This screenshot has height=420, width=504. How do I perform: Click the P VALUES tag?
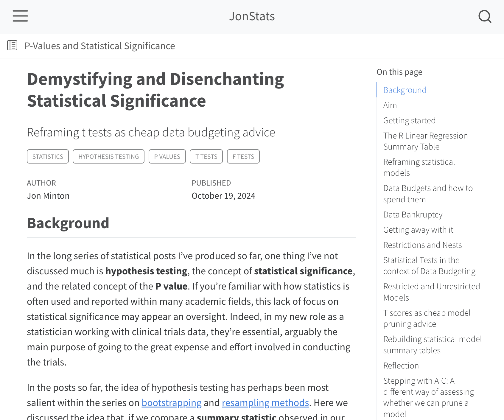click(x=167, y=156)
